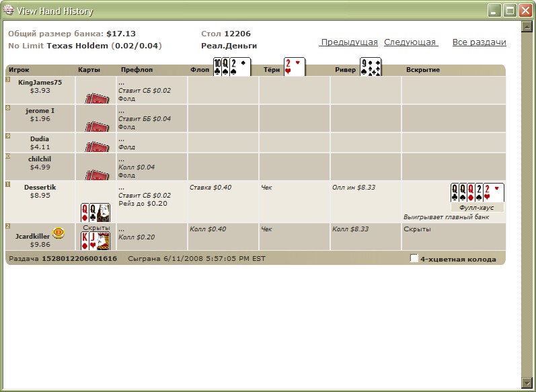Click the full house showdown cards
The height and width of the screenshot is (392, 536).
476,193
